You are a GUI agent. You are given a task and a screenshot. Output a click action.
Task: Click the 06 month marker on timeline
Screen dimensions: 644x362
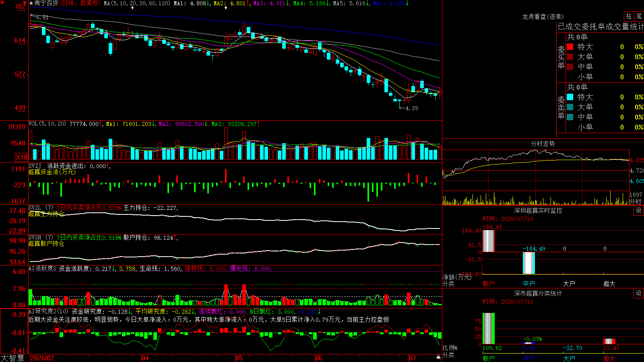(319, 358)
